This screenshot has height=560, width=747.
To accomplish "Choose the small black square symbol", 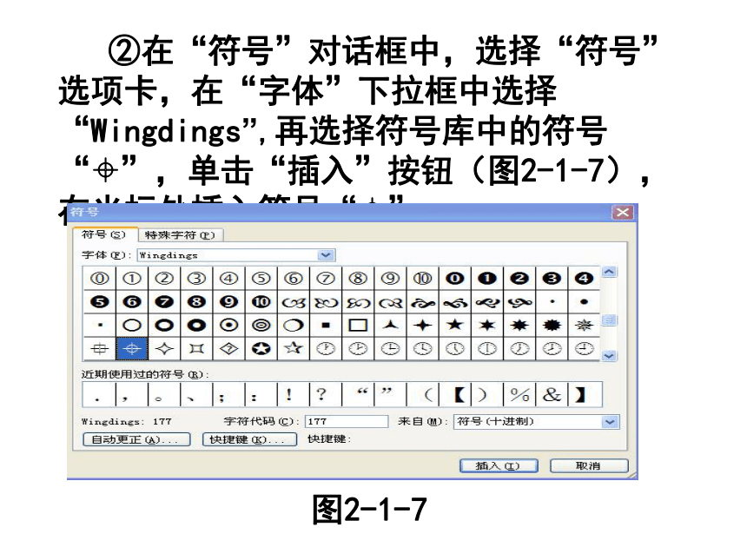I will [x=326, y=326].
